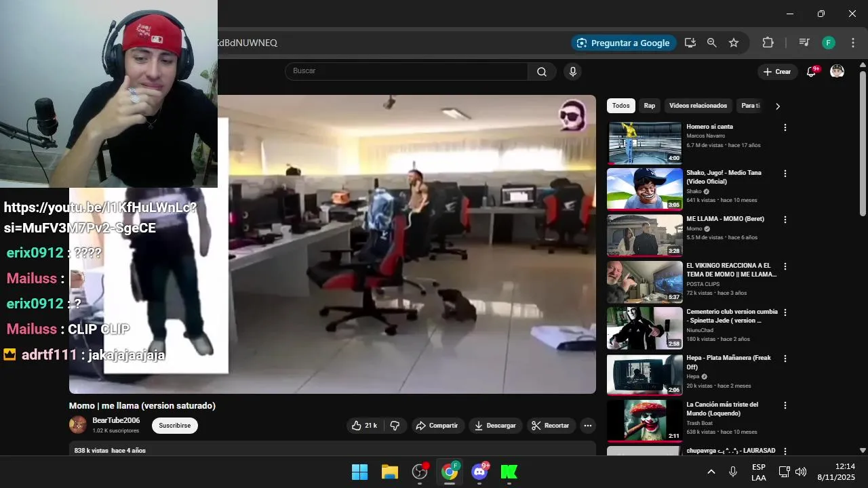Like the video with thumbs up 21 k
Image resolution: width=868 pixels, height=488 pixels.
[x=365, y=426]
